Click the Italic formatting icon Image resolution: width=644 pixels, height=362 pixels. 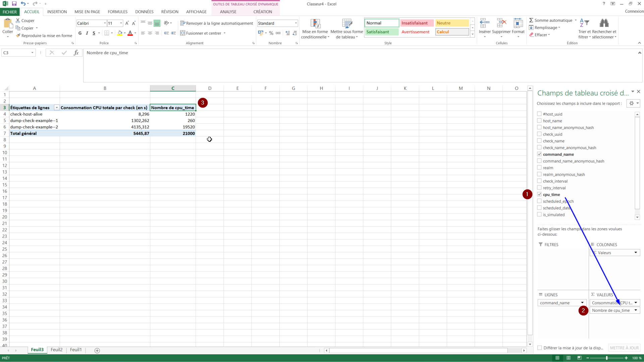[87, 33]
